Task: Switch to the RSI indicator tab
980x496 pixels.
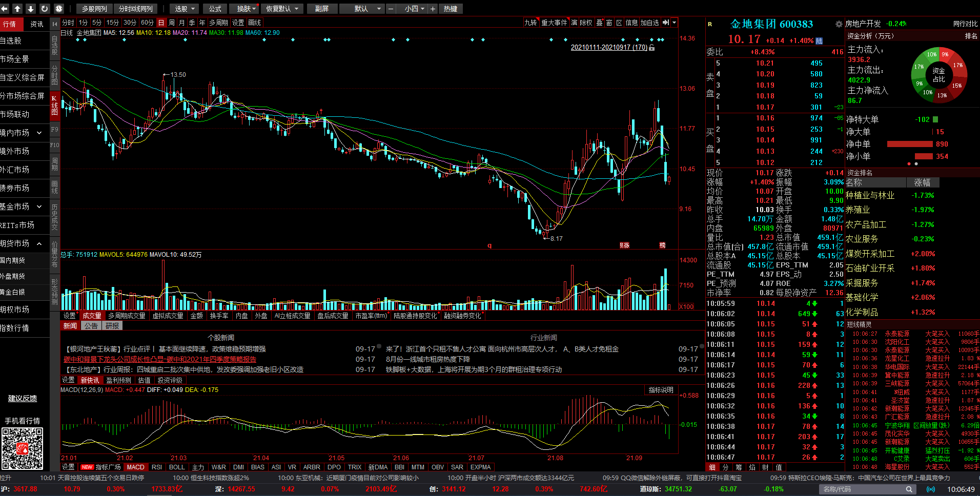Action: click(157, 467)
